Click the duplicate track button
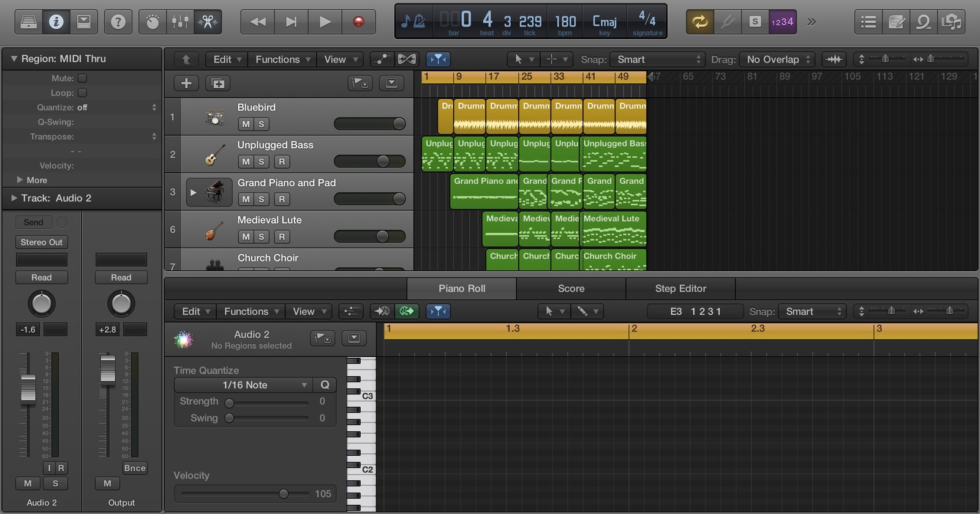980x514 pixels. [218, 83]
